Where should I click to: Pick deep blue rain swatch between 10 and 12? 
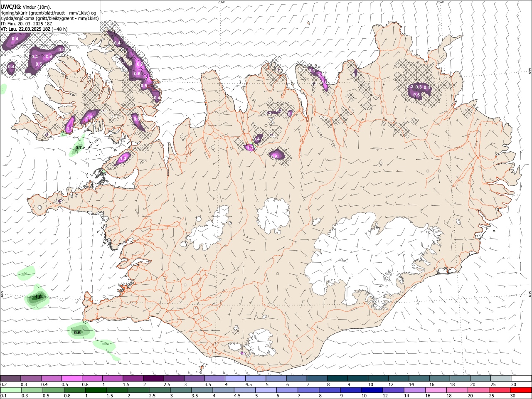point(372,390)
